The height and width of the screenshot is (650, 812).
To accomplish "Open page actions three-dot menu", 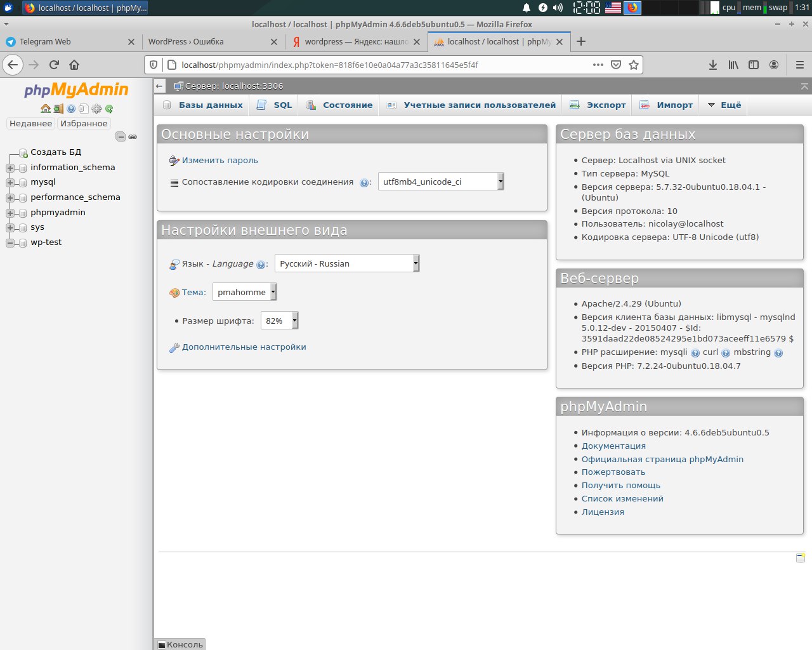I will click(598, 65).
